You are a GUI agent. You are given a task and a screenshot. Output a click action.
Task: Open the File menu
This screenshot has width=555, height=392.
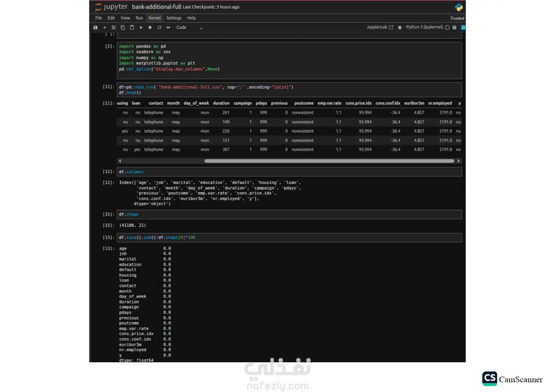[x=99, y=18]
